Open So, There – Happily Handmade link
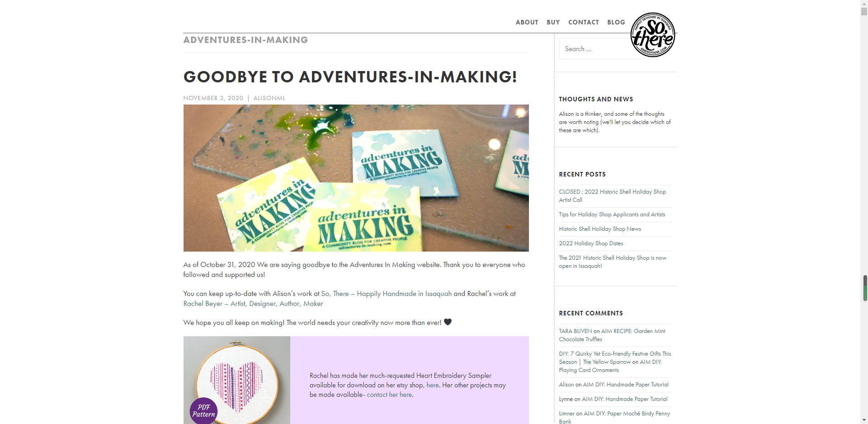This screenshot has height=424, width=868. (x=386, y=294)
